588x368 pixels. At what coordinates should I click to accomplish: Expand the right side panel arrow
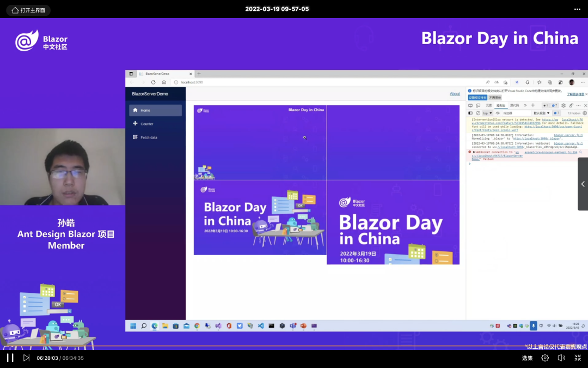point(583,184)
